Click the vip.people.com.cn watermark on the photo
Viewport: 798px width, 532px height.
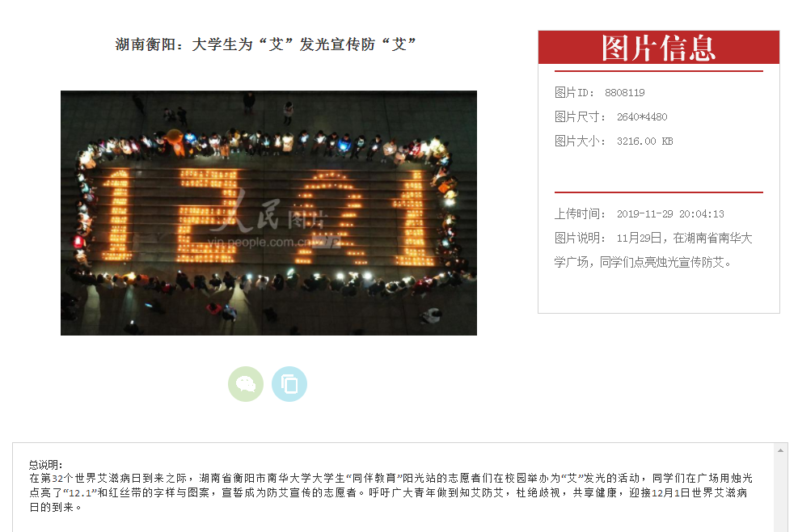pyautogui.click(x=260, y=243)
